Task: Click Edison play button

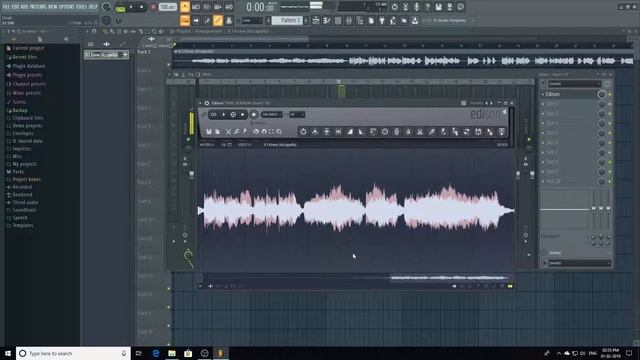Action: [223, 115]
